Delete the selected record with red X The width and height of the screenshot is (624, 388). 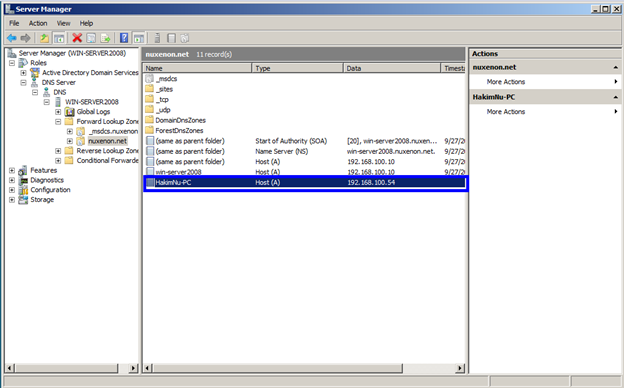pos(77,38)
